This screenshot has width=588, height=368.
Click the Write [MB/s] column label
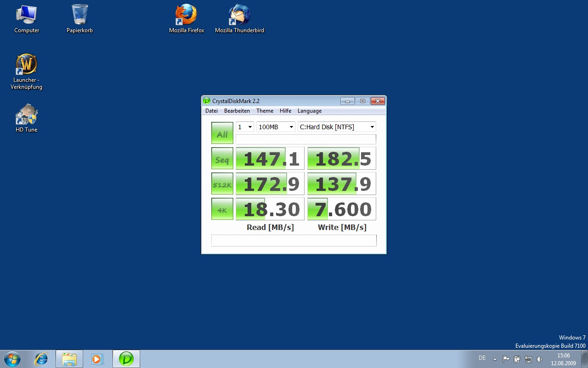click(x=342, y=227)
